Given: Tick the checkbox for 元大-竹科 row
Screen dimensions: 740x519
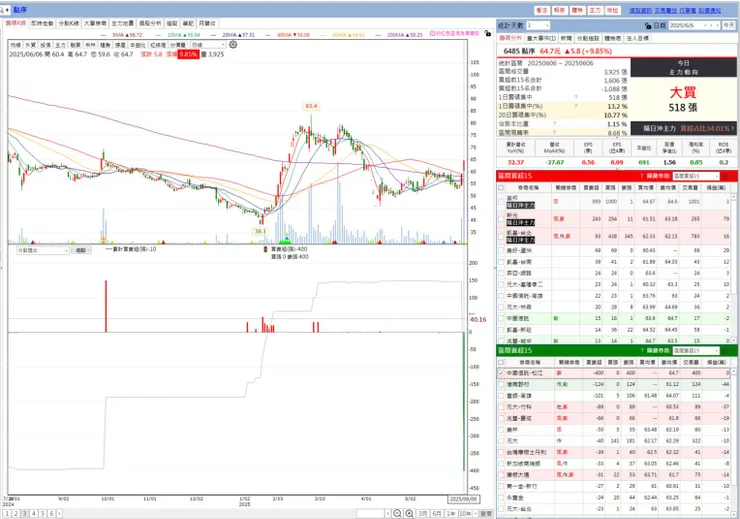Looking at the screenshot, I should (501, 407).
